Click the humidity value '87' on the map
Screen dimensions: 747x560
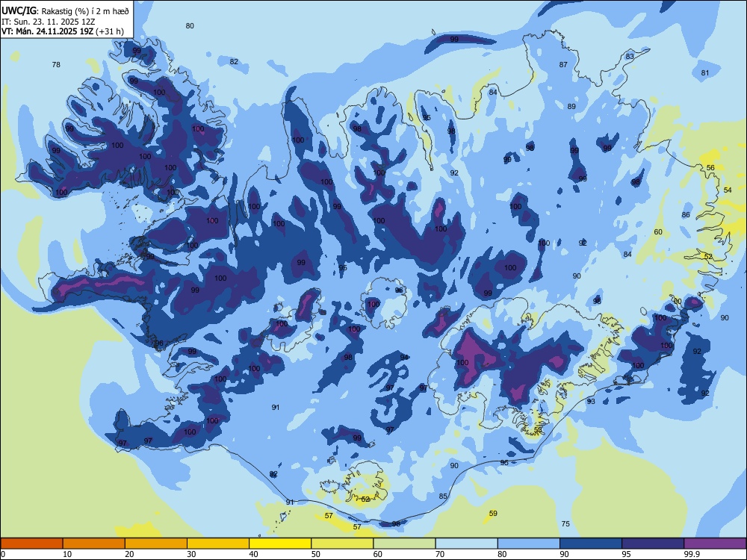pos(563,65)
